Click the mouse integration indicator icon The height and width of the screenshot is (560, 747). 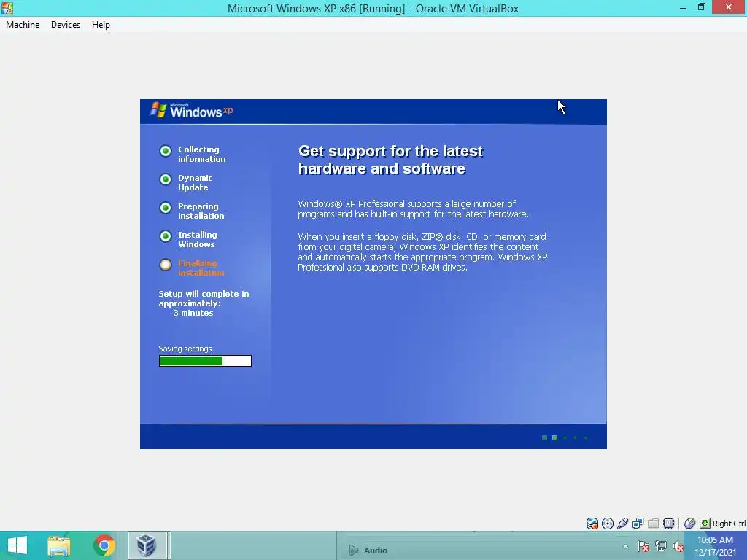(x=689, y=524)
